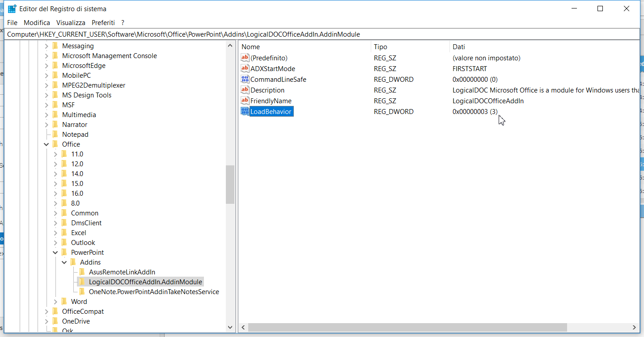
Task: Click the LoadBehavior DWORD value icon
Action: click(245, 111)
